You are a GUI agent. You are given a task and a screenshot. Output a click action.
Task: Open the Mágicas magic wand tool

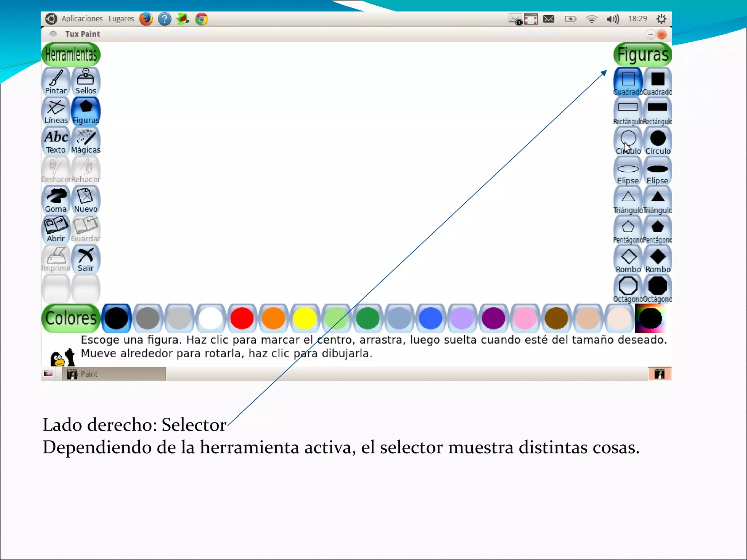coord(86,141)
